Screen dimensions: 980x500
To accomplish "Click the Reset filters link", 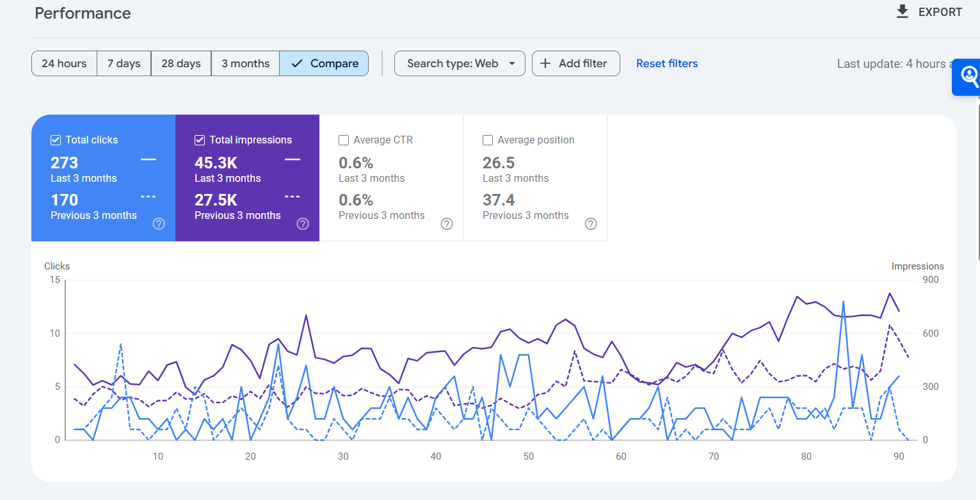I will (x=666, y=63).
